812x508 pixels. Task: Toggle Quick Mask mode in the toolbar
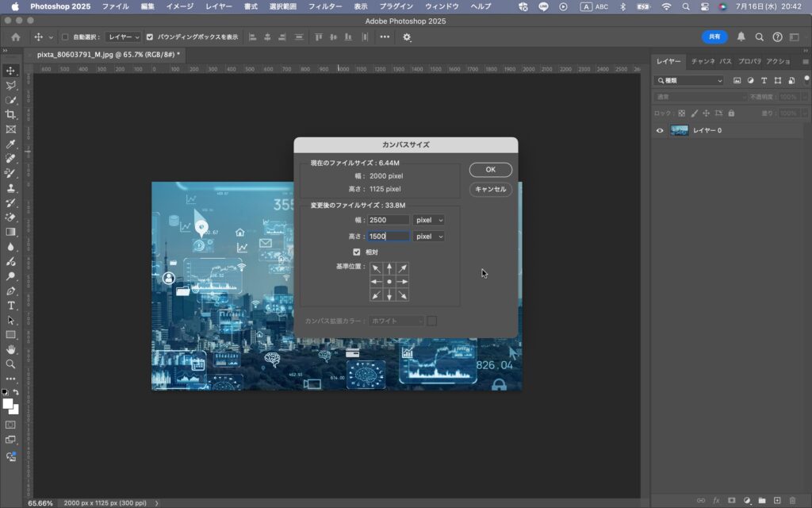(x=10, y=425)
